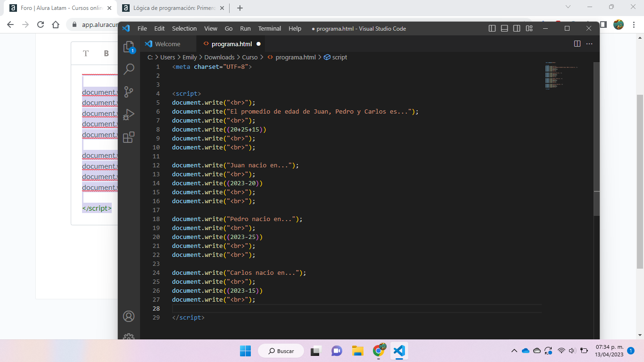Place cursor on empty line 28
Image resolution: width=644 pixels, height=362 pixels.
pos(357,308)
